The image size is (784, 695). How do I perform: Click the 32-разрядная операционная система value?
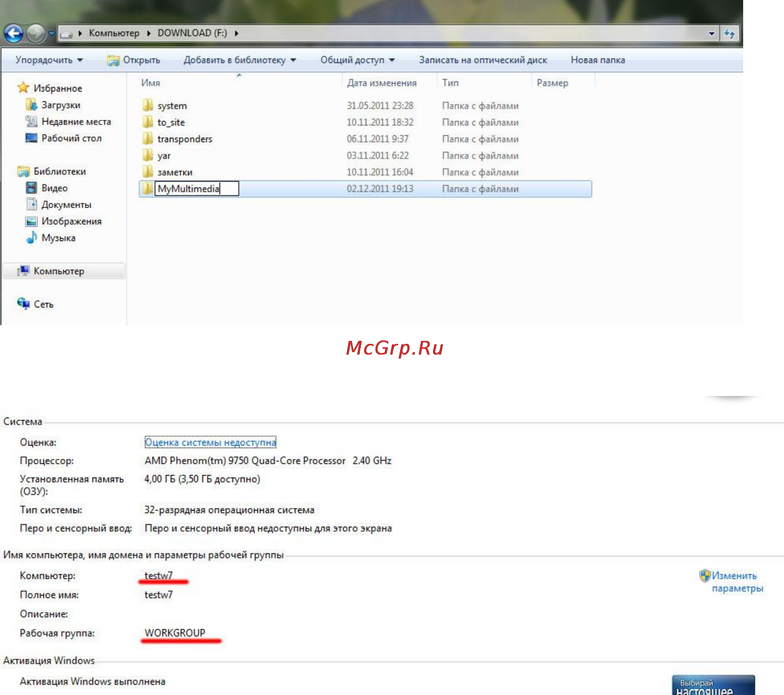point(229,510)
